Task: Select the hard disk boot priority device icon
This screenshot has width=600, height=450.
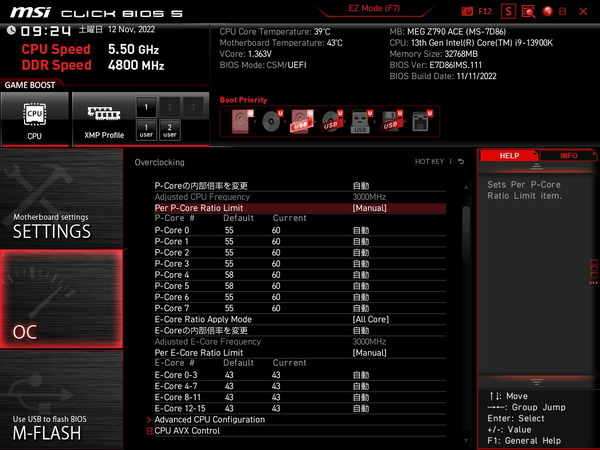Action: (240, 121)
